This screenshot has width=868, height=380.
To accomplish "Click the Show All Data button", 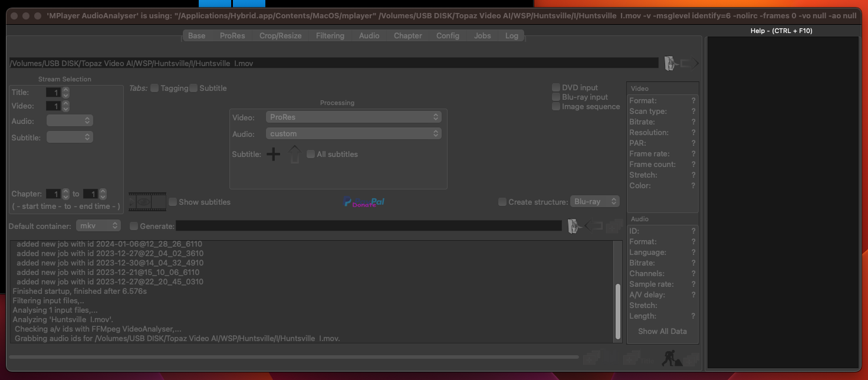I will pyautogui.click(x=662, y=331).
